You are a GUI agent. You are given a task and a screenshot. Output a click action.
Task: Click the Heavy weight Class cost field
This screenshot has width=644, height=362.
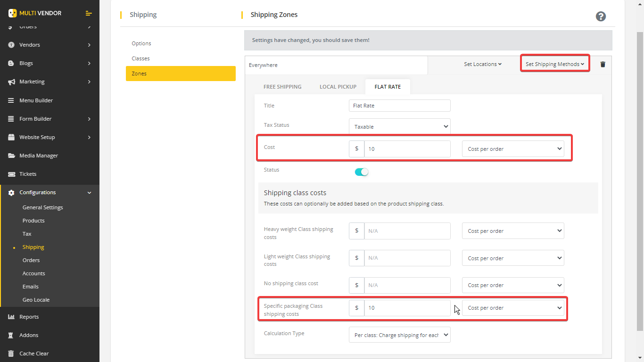(x=407, y=230)
